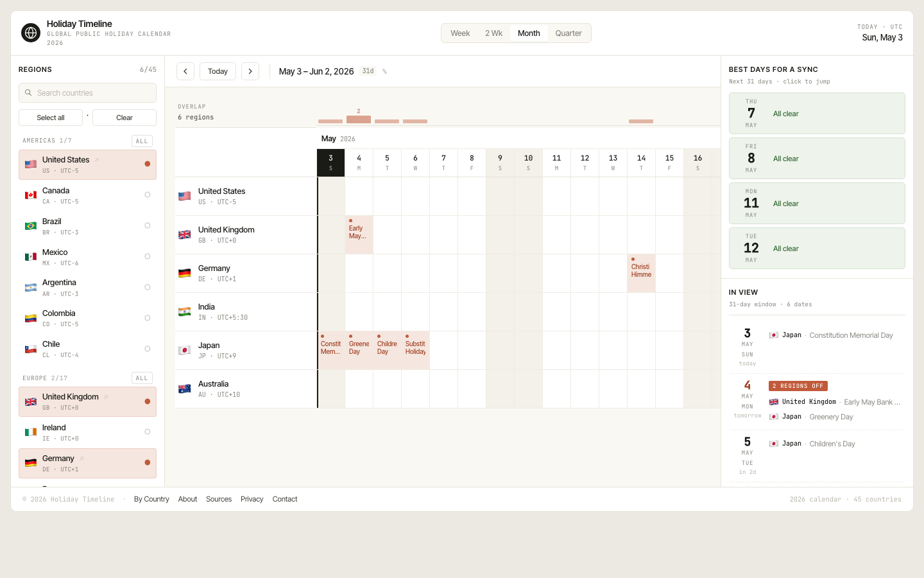Click the United Kingdom flag in timeline row
This screenshot has height=578, width=924.
click(x=185, y=234)
